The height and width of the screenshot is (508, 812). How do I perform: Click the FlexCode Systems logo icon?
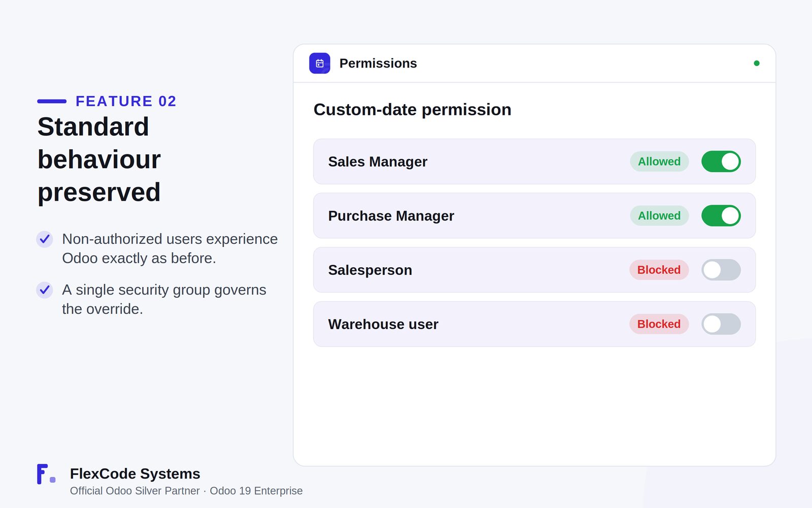click(x=46, y=474)
